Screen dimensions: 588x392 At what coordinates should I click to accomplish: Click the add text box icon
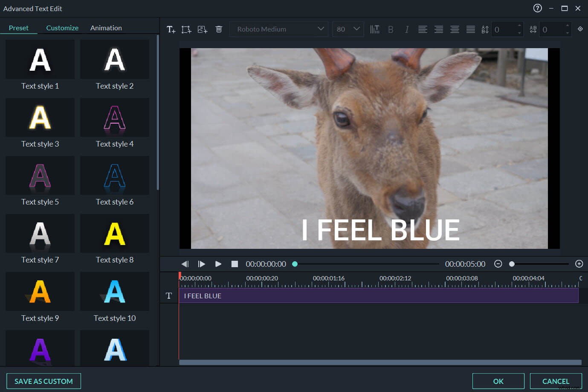coord(186,29)
